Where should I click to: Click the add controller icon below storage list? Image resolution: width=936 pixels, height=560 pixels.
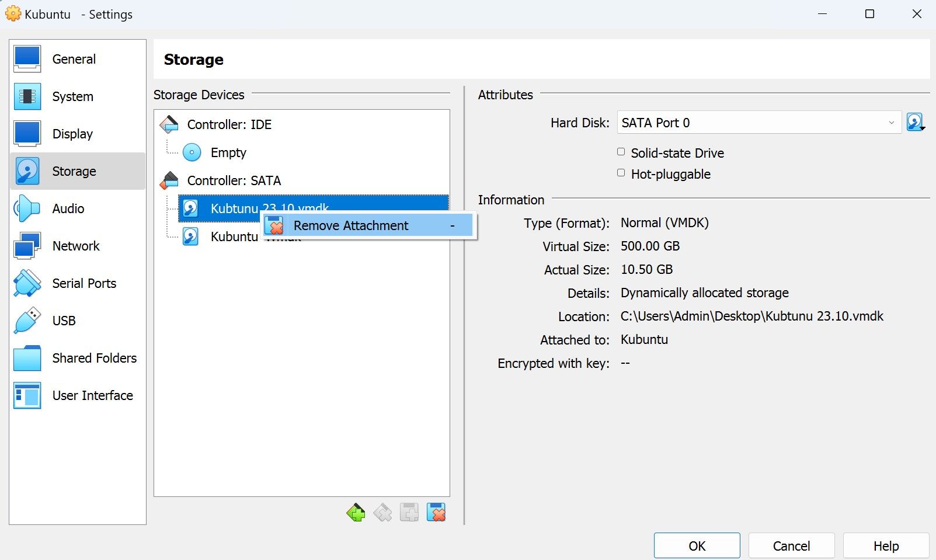(x=356, y=513)
